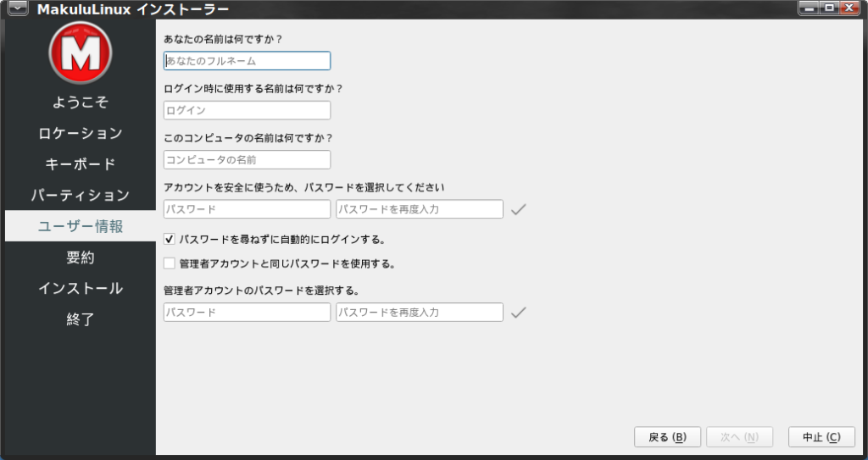Select ようこそ step in sidebar
Viewport: 868px width, 460px height.
(81, 102)
